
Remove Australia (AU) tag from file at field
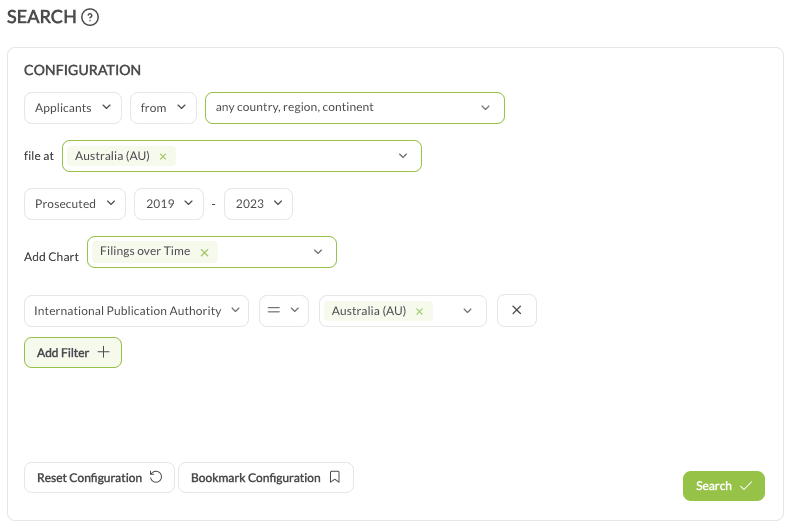[163, 157]
